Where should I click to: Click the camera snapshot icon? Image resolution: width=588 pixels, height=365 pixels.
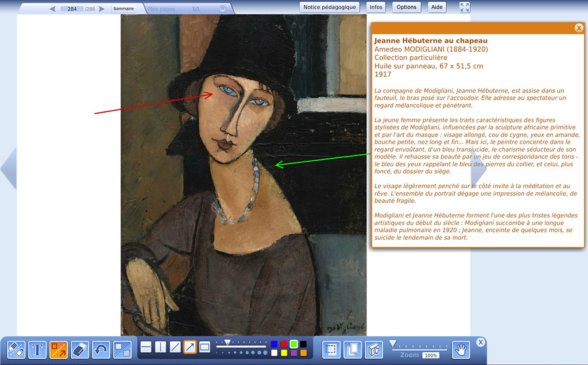pos(374,349)
